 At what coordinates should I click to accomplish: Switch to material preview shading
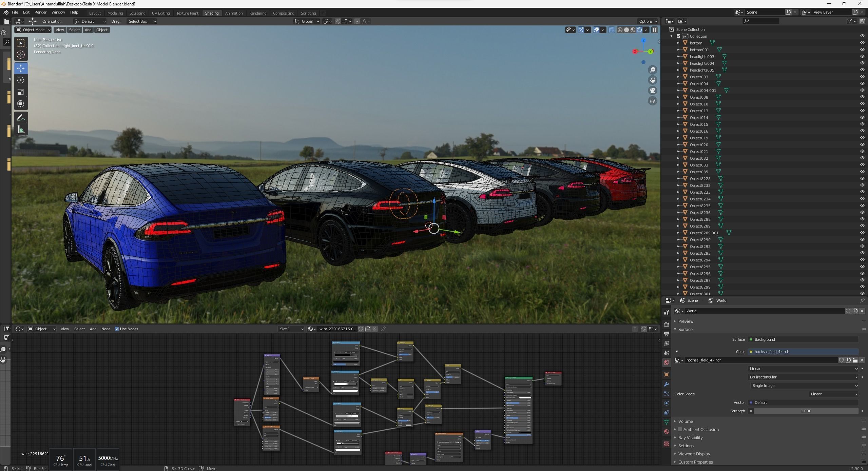click(633, 30)
